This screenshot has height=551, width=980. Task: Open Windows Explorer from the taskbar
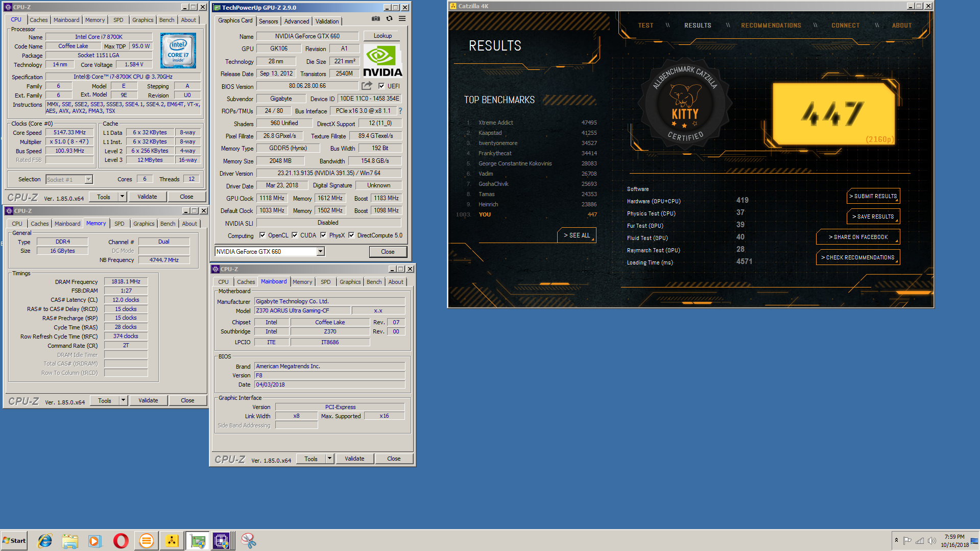click(x=70, y=541)
